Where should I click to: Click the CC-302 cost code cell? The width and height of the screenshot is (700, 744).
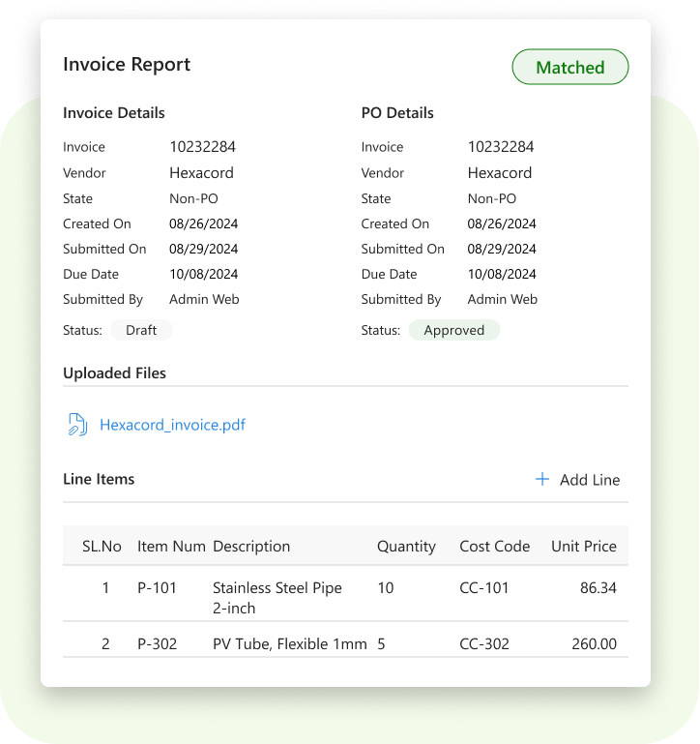483,644
